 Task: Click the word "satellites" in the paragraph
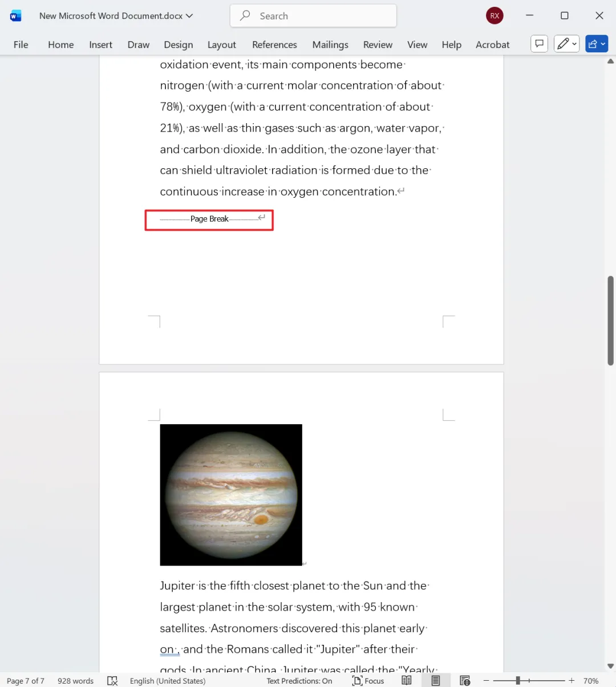(183, 628)
